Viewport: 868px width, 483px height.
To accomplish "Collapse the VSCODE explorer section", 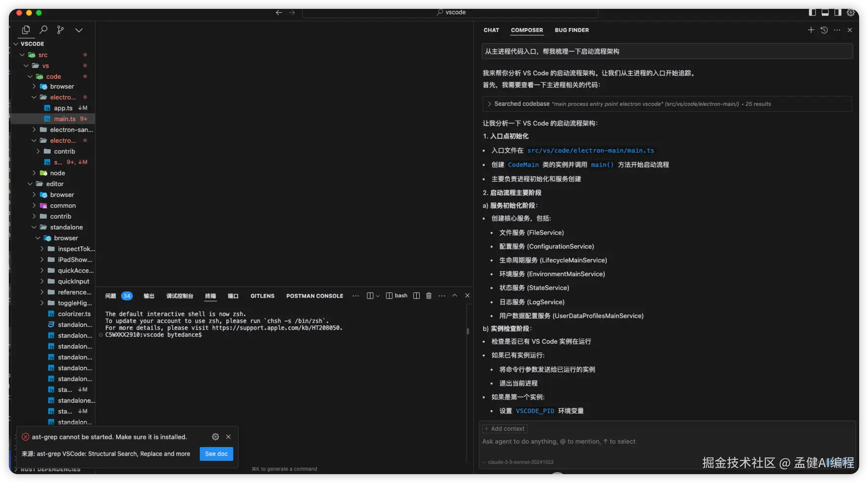I will point(16,44).
